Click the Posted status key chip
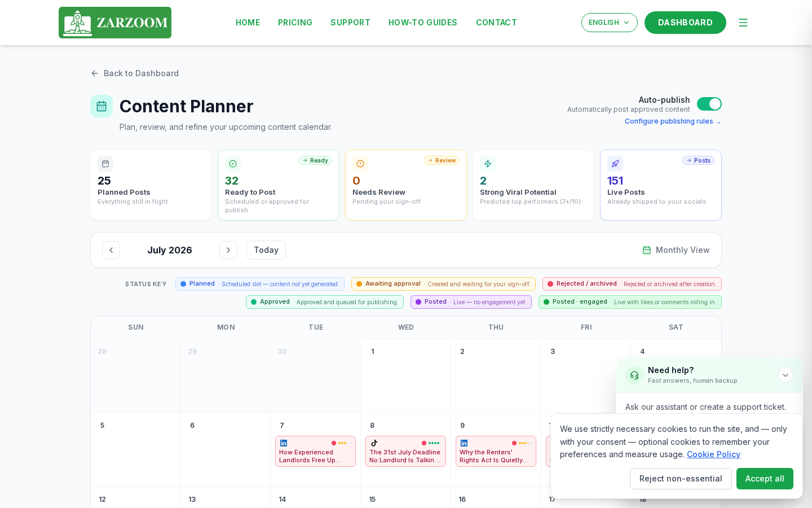The image size is (812, 508). pyautogui.click(x=471, y=302)
